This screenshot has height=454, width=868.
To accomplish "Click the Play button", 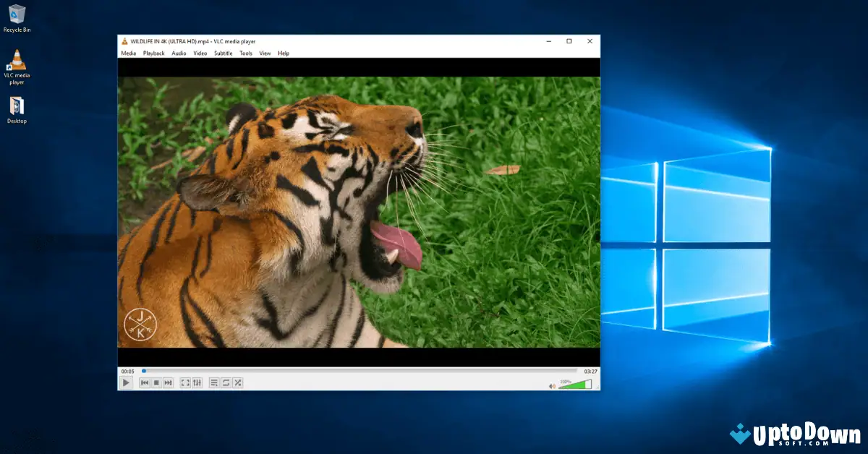I will 125,382.
